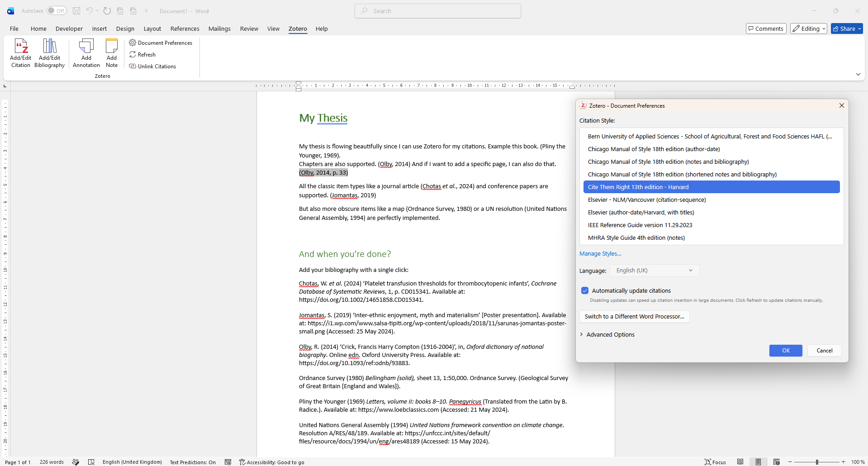The image size is (868, 466).
Task: Toggle Text Predictions: On in status bar
Action: 193,462
